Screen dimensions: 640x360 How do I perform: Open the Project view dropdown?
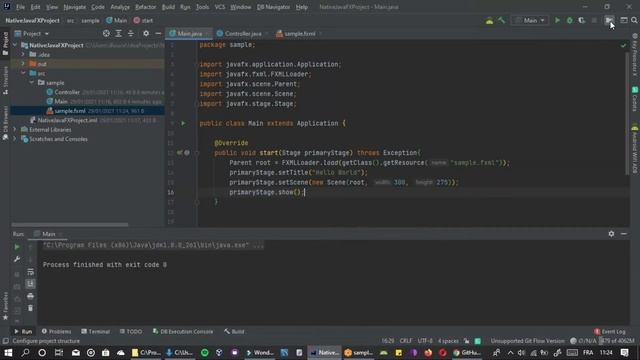pyautogui.click(x=32, y=33)
